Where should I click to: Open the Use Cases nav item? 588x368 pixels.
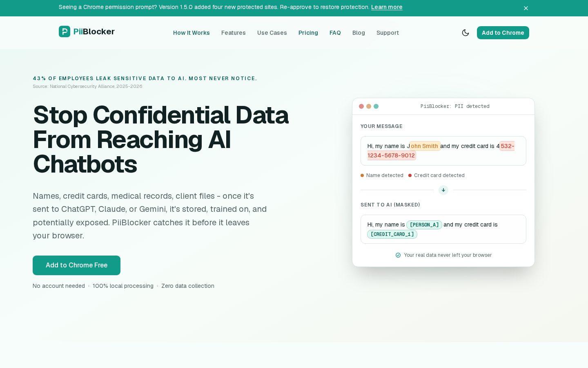pyautogui.click(x=272, y=33)
